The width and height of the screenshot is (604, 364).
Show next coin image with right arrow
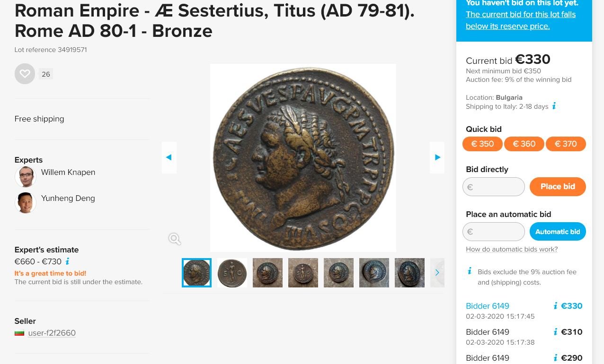tap(437, 157)
